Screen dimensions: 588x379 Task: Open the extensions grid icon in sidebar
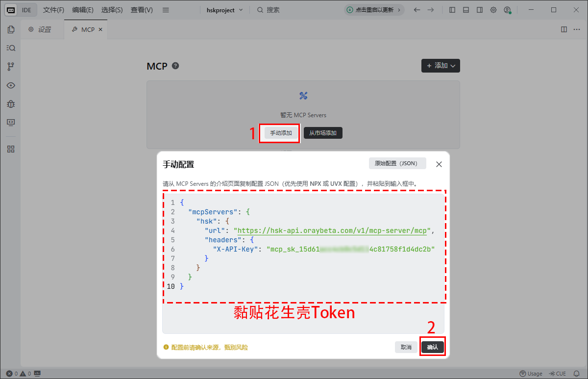[11, 149]
